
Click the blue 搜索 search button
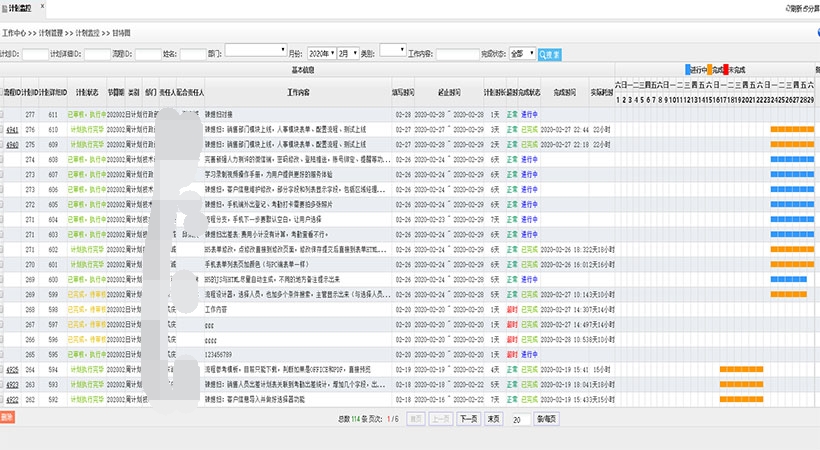coord(550,54)
